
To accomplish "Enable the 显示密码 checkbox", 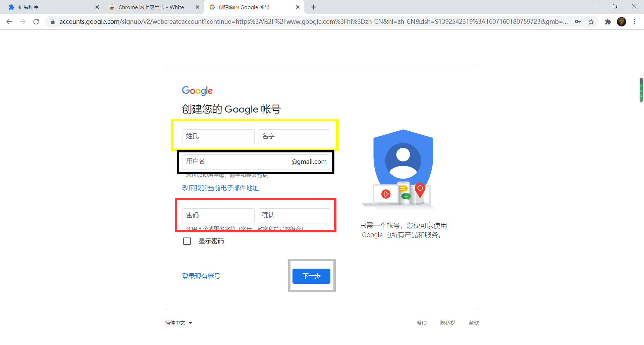I will [187, 241].
